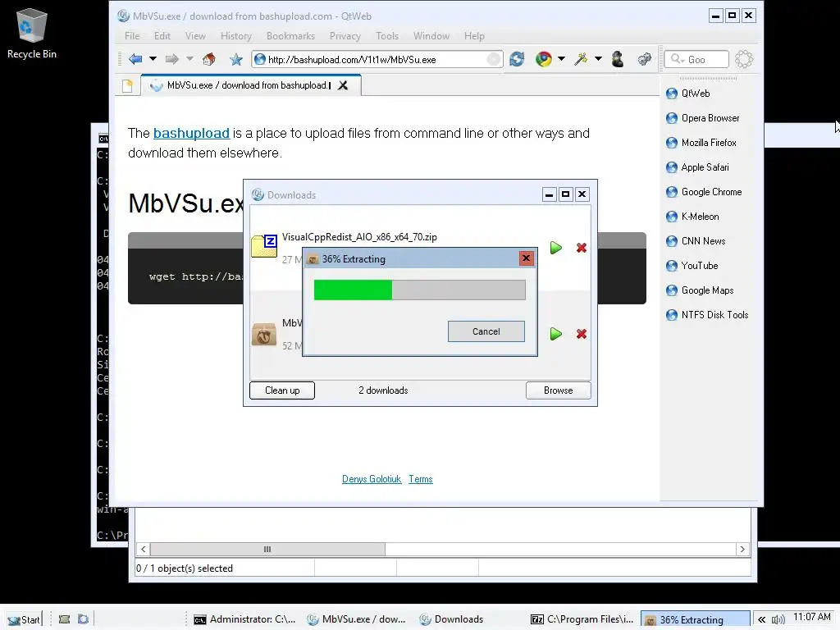Open the Google Chrome bookmark

703,192
